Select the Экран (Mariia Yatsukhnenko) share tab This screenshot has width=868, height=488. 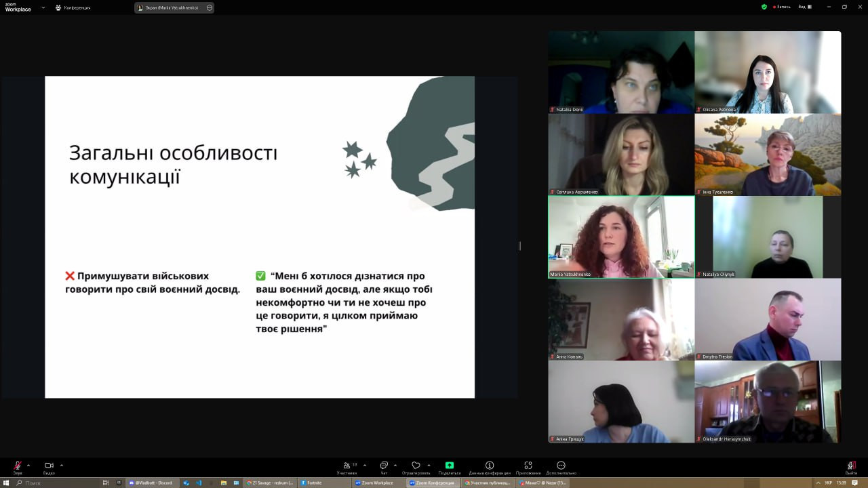point(174,7)
